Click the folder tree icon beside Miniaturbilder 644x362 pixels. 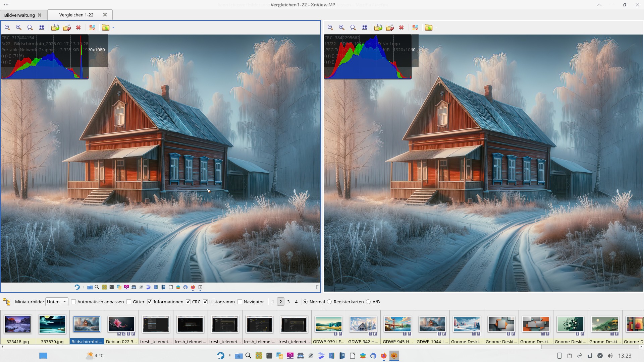coord(6,302)
